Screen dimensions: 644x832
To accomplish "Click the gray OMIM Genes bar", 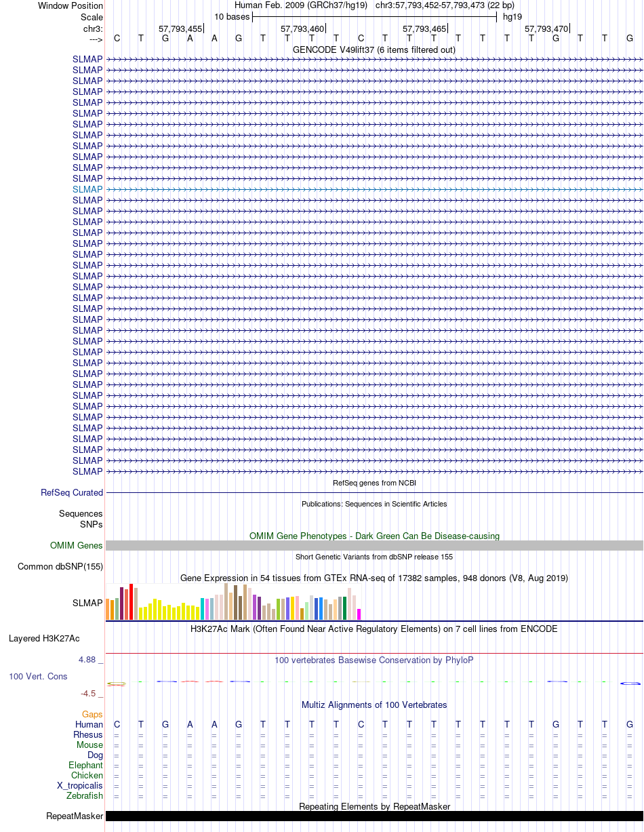I will click(x=374, y=546).
